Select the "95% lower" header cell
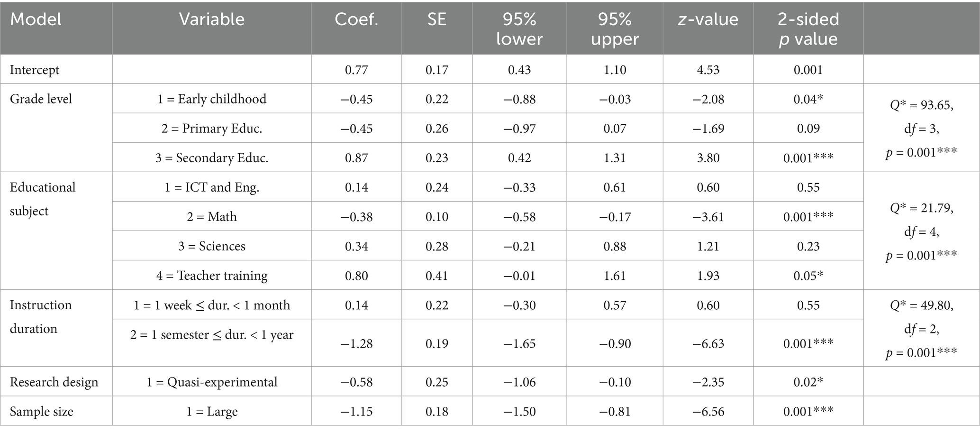The width and height of the screenshot is (980, 434). pos(519,29)
